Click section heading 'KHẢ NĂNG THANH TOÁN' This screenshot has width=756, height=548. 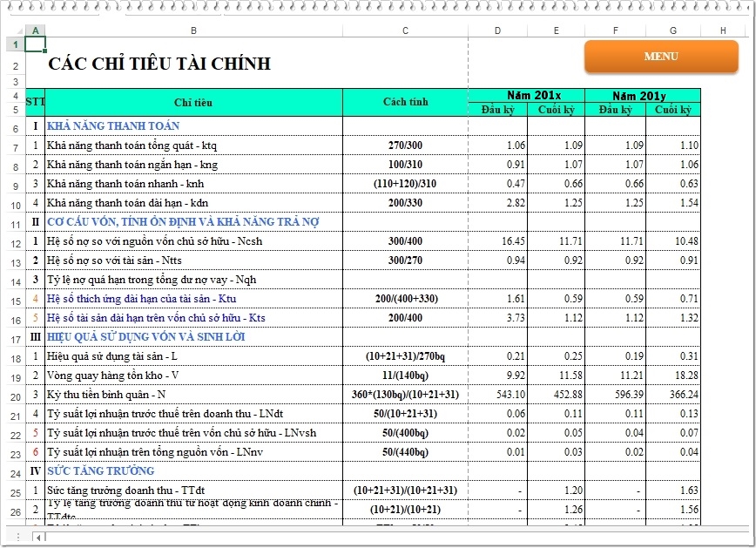pyautogui.click(x=113, y=126)
